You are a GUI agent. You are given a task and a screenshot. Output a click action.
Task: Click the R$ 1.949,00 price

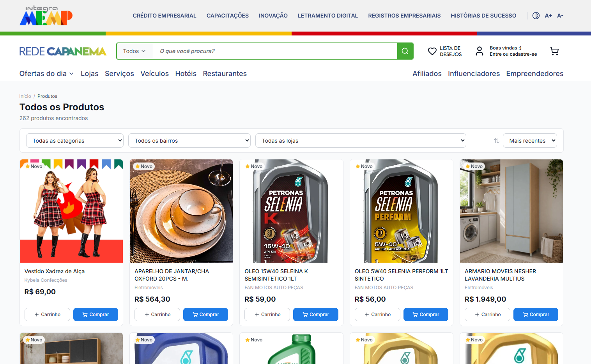[x=485, y=299]
